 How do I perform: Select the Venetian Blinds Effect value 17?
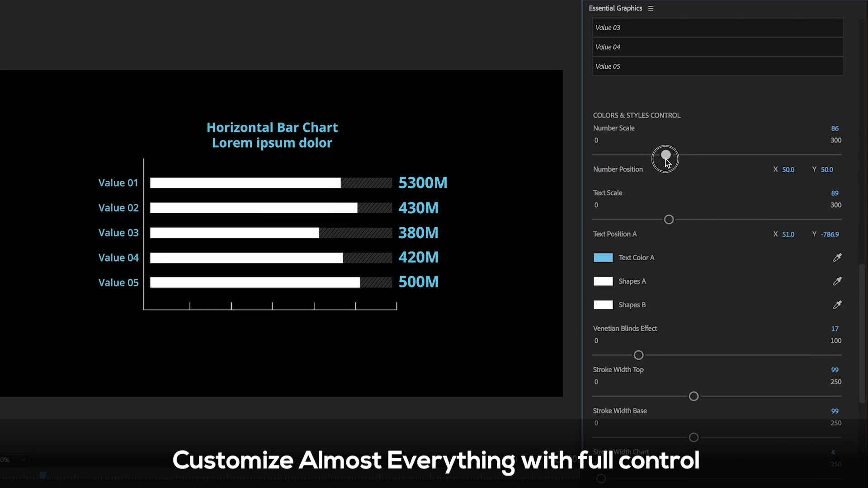click(835, 328)
